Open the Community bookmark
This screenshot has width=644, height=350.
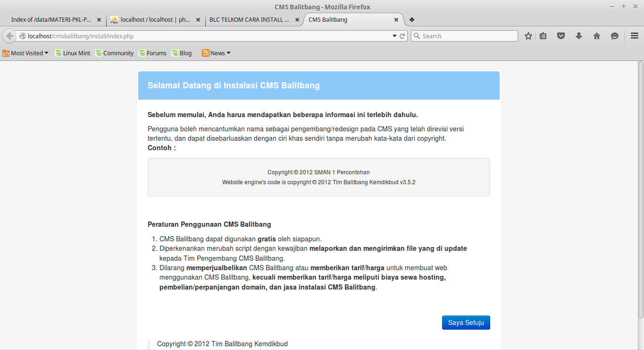click(x=115, y=53)
